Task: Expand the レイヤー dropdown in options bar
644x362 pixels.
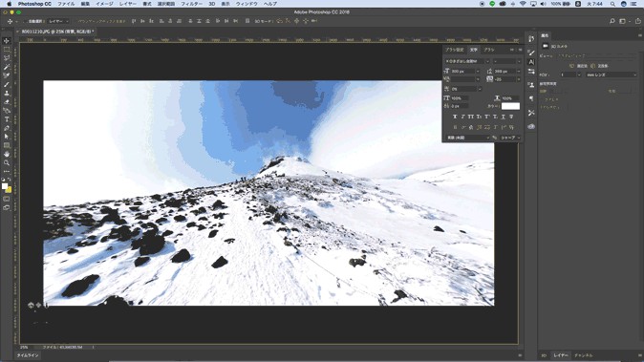Action: pos(58,21)
